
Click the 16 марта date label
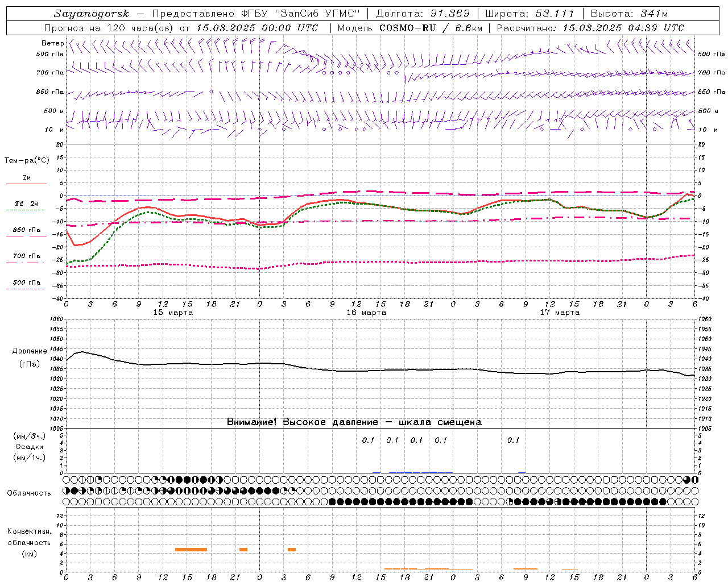pos(366,313)
